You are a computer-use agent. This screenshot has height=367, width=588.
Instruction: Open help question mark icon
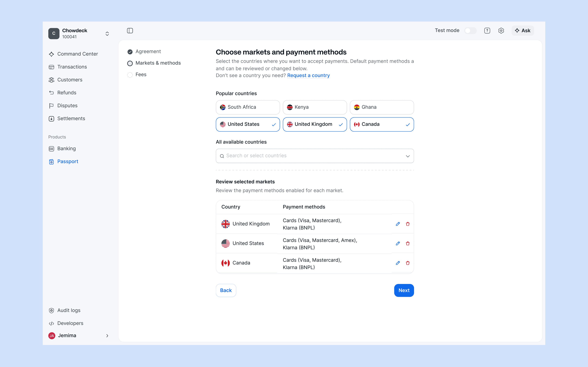[487, 31]
